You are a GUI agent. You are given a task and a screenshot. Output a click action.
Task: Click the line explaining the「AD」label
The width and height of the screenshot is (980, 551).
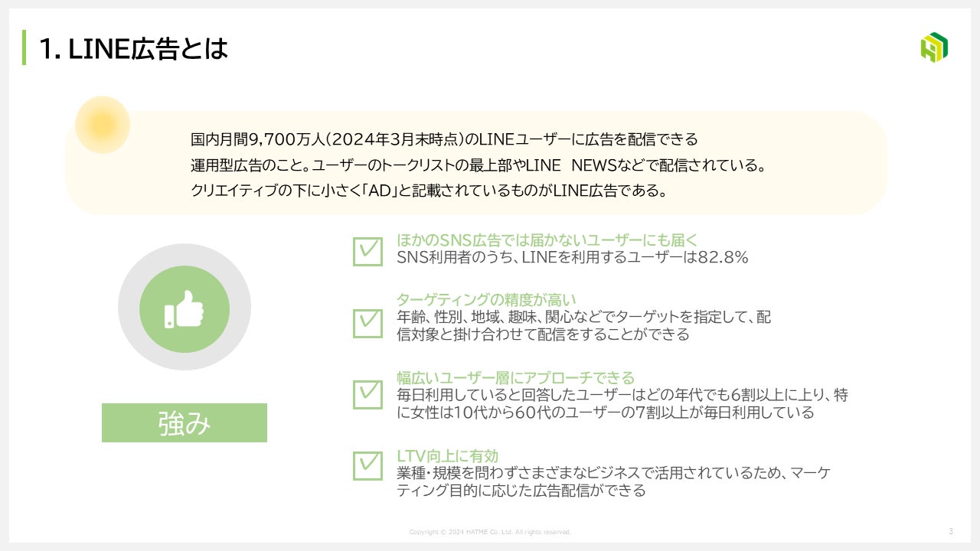pyautogui.click(x=428, y=191)
